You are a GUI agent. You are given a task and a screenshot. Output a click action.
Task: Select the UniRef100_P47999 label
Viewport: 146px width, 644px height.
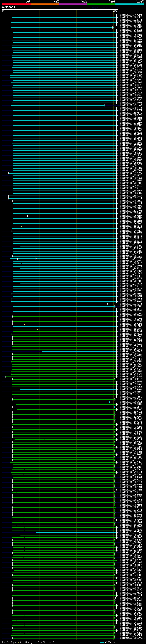[x=131, y=173]
